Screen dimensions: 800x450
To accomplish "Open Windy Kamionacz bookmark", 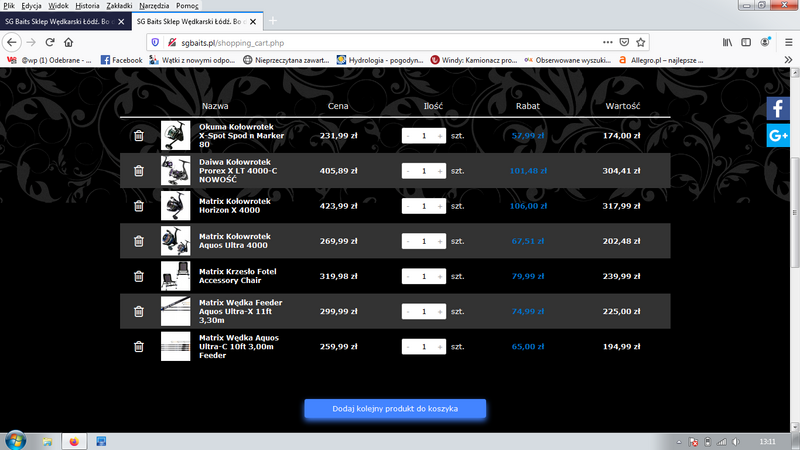I will click(x=473, y=60).
